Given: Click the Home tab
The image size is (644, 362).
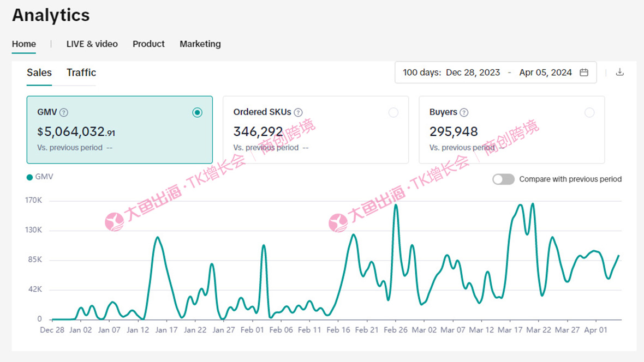Looking at the screenshot, I should (24, 44).
